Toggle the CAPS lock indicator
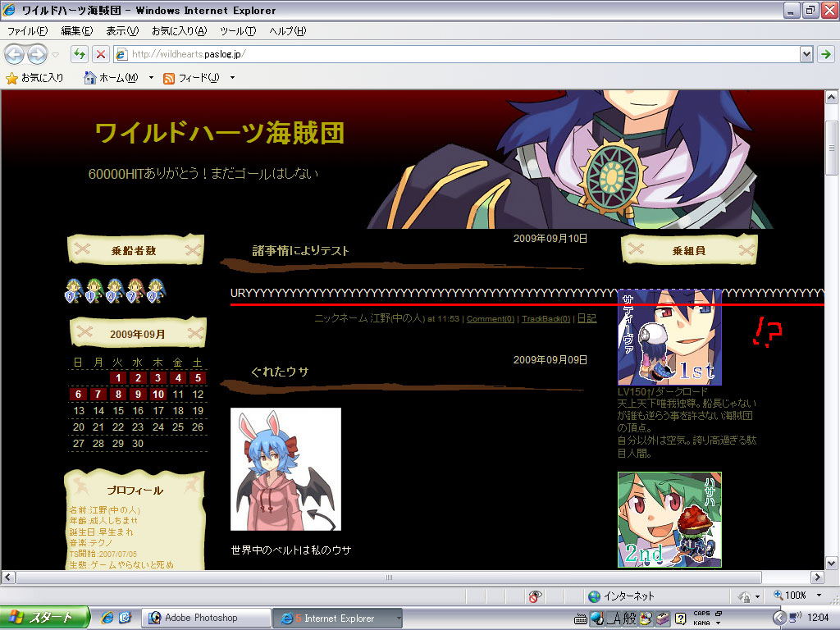 click(701, 614)
